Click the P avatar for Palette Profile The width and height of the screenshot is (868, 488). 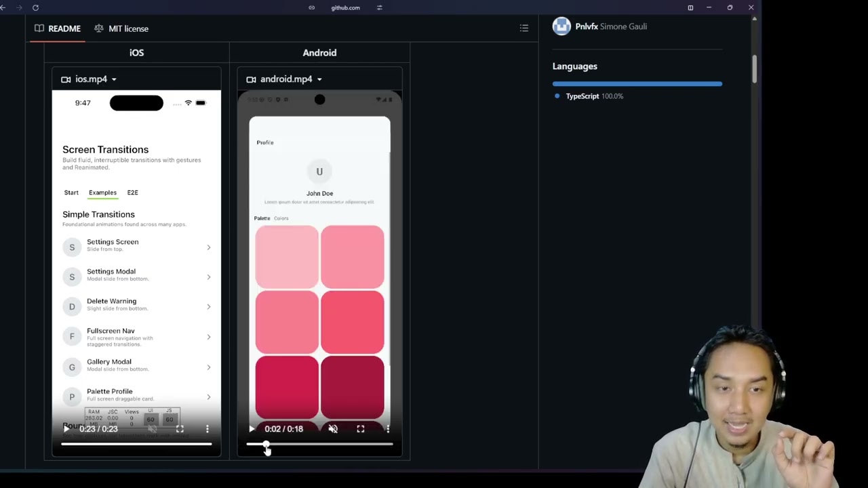click(72, 397)
